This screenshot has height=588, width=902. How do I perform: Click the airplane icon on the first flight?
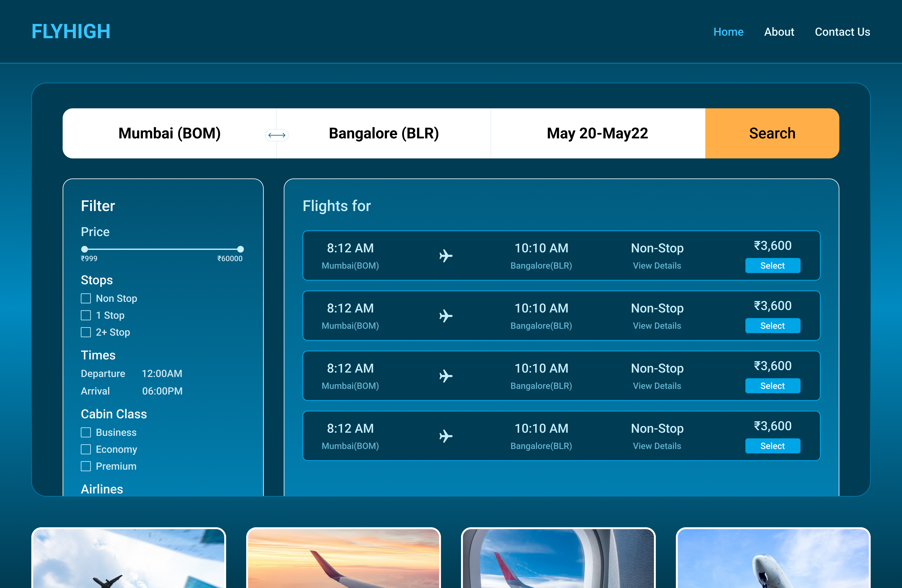tap(446, 256)
